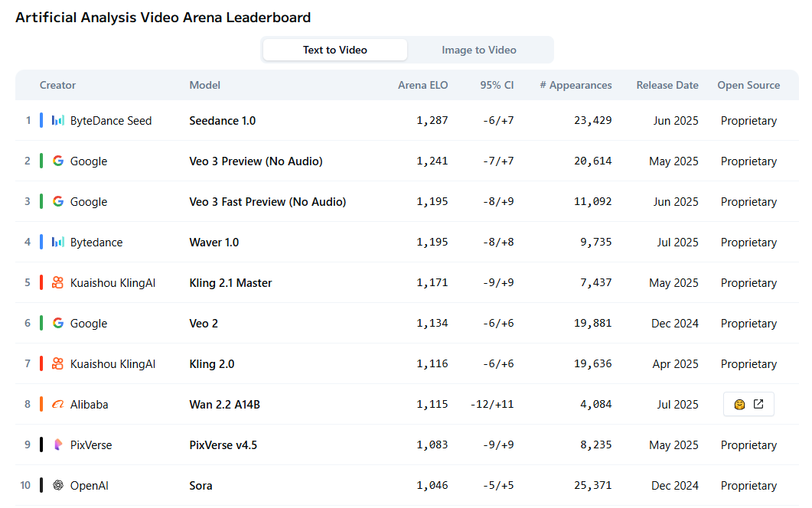812x508 pixels.
Task: Sort by the # Appearances column header
Action: pos(576,86)
